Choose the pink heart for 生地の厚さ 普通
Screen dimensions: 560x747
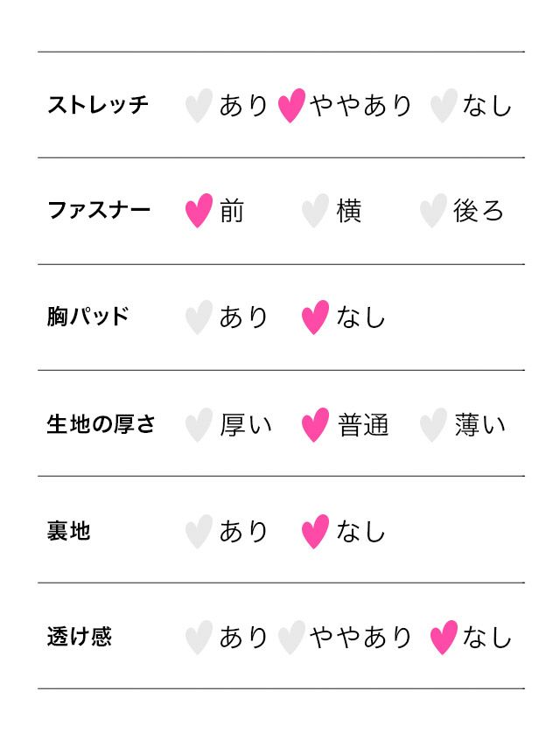point(315,425)
